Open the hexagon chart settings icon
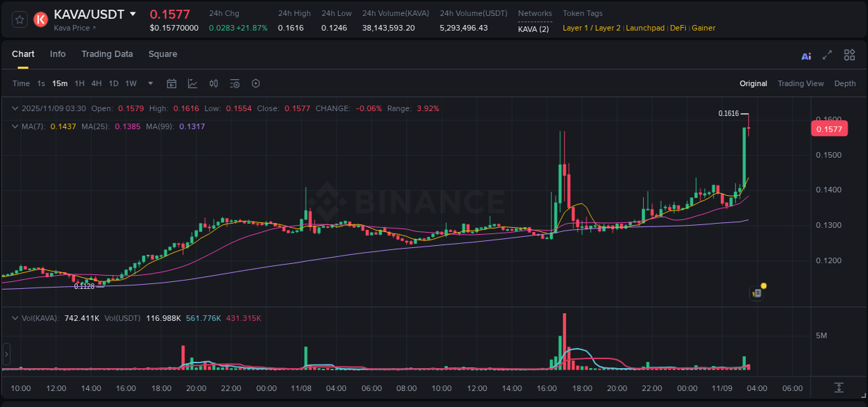Viewport: 868px width, 407px height. tap(256, 83)
